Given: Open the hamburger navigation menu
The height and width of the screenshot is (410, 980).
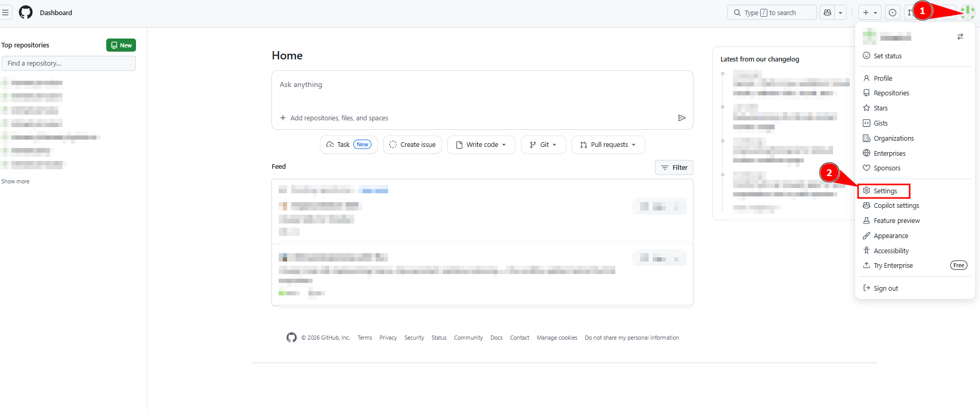Looking at the screenshot, I should [6, 13].
